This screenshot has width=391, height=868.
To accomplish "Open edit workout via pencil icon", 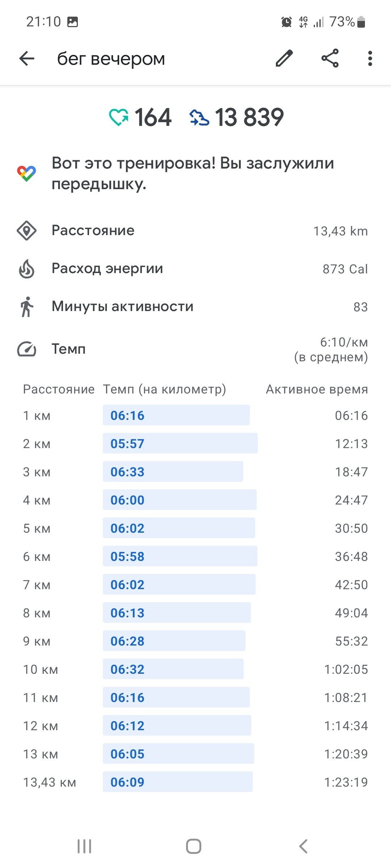I will 284,58.
